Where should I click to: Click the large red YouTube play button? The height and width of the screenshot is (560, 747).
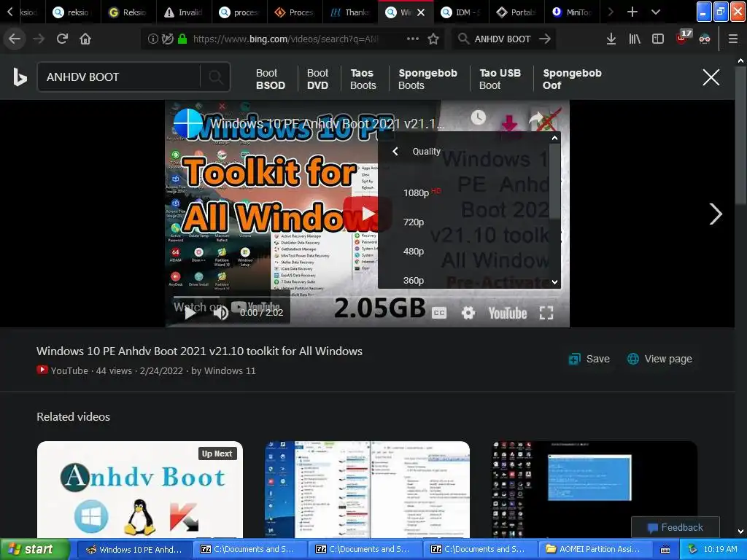point(368,214)
